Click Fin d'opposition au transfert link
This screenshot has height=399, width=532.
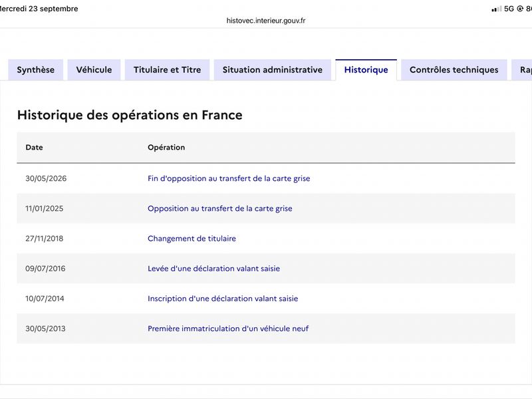click(229, 178)
